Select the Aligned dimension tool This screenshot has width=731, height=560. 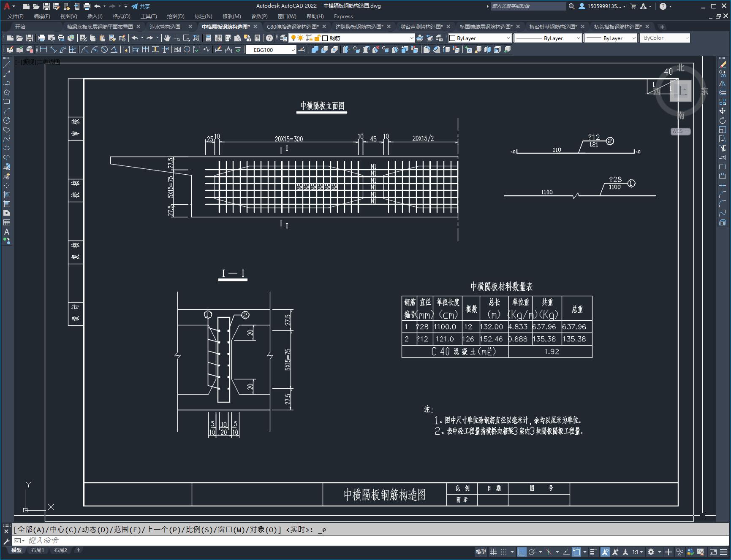[53, 49]
